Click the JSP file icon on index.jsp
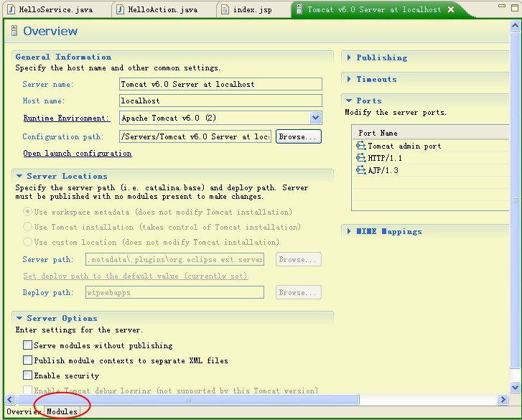 (225, 9)
